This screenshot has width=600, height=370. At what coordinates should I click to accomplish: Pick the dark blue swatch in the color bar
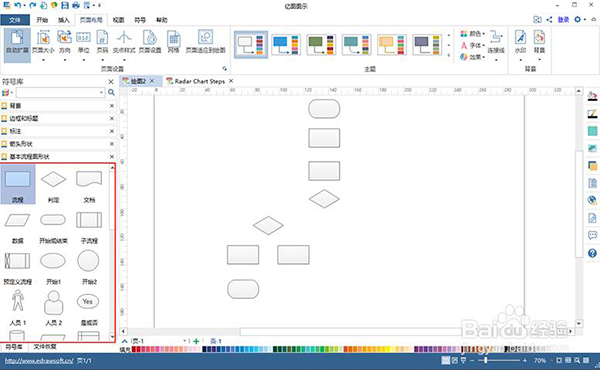click(205, 349)
